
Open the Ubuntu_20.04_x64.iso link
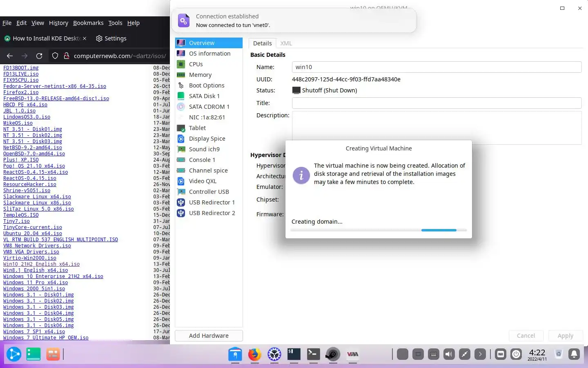pyautogui.click(x=33, y=233)
